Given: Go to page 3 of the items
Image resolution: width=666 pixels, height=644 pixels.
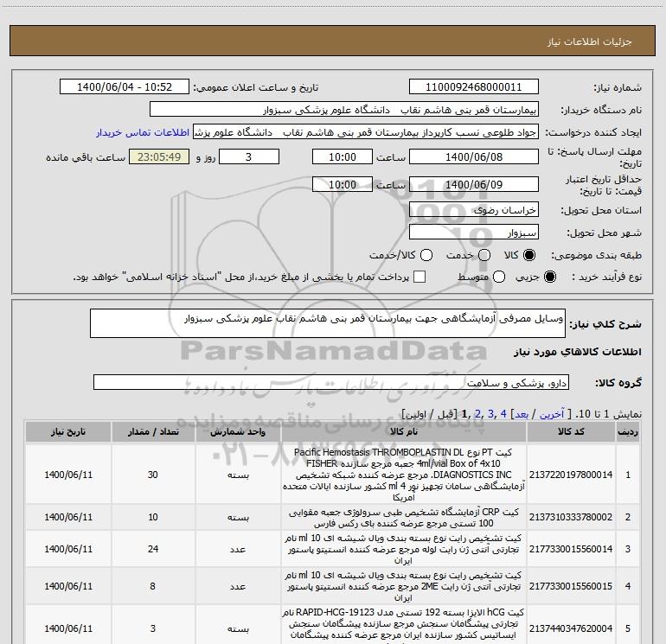Looking at the screenshot, I should coord(490,413).
